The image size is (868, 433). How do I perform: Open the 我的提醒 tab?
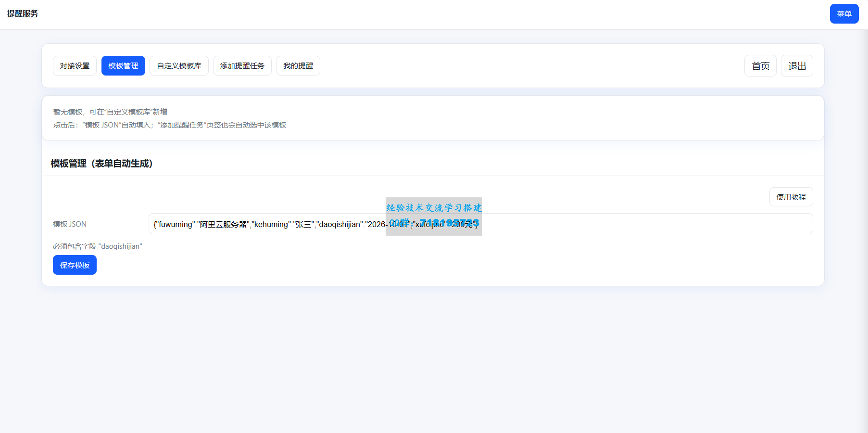tap(298, 66)
